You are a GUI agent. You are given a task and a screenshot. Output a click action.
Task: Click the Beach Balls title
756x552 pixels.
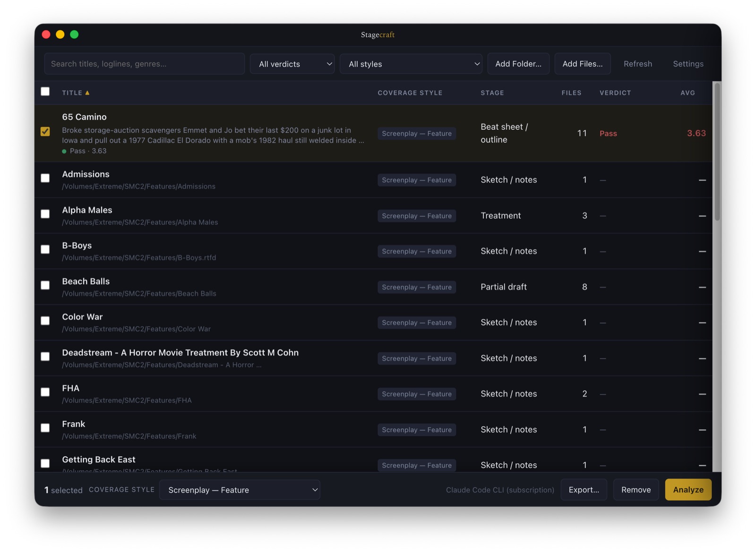(86, 281)
